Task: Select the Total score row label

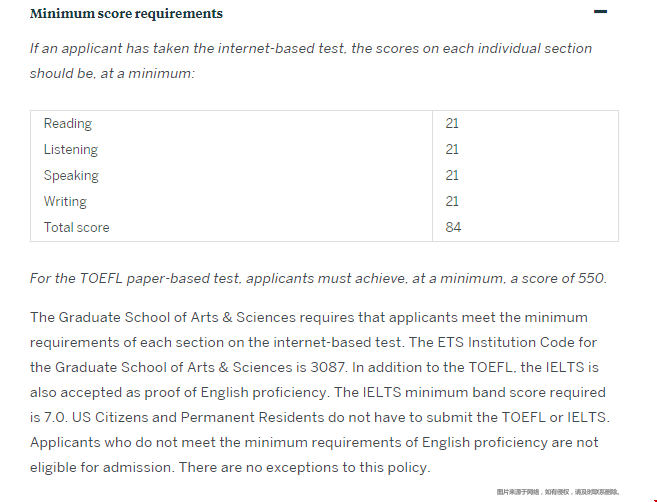Action: coord(77,227)
